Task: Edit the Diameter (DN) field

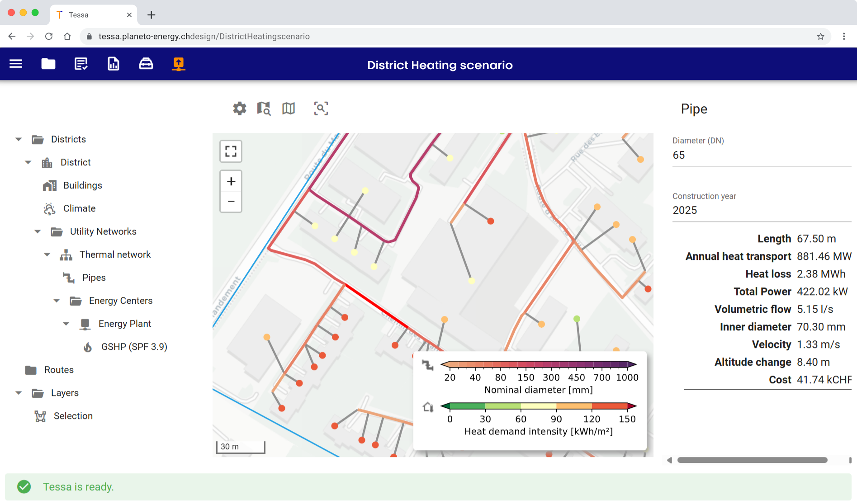Action: point(762,155)
